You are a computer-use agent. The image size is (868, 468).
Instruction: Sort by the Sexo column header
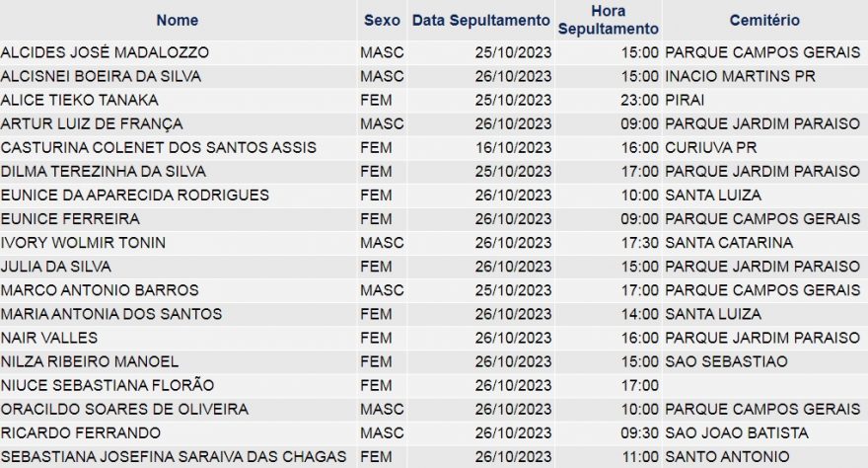(x=382, y=21)
